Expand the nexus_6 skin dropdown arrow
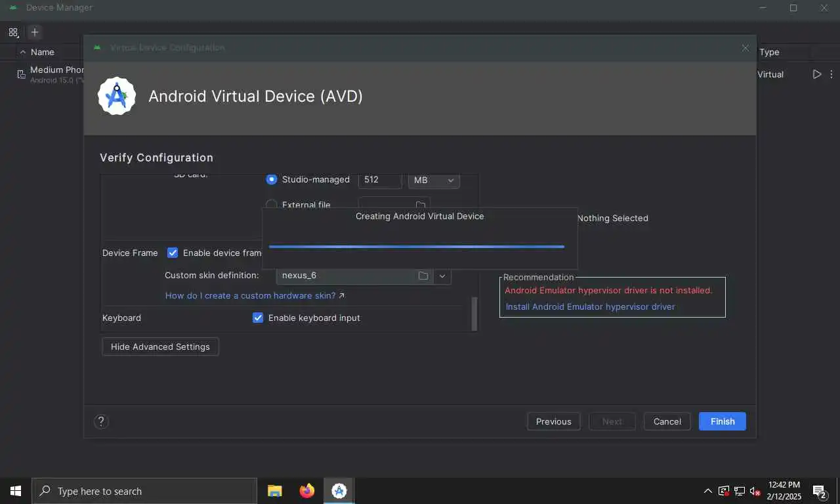Image resolution: width=840 pixels, height=504 pixels. pyautogui.click(x=442, y=276)
